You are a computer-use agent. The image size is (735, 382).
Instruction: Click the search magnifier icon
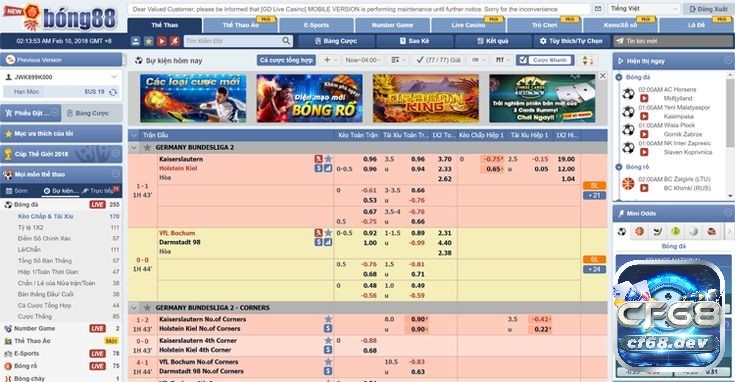(x=286, y=41)
